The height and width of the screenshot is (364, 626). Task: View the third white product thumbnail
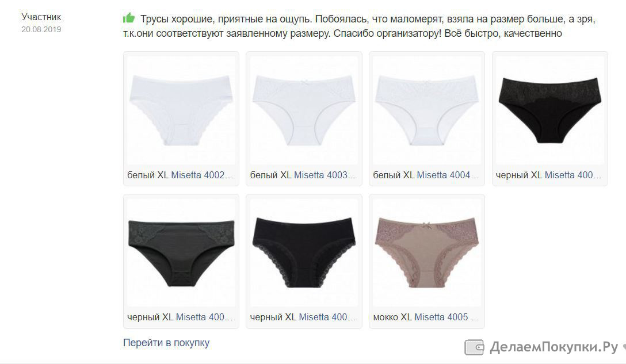click(427, 110)
